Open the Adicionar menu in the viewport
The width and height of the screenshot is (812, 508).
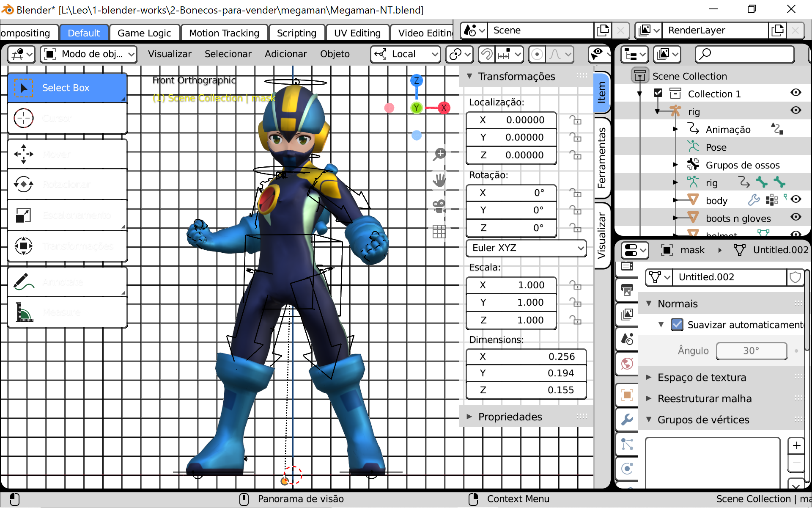click(x=286, y=54)
